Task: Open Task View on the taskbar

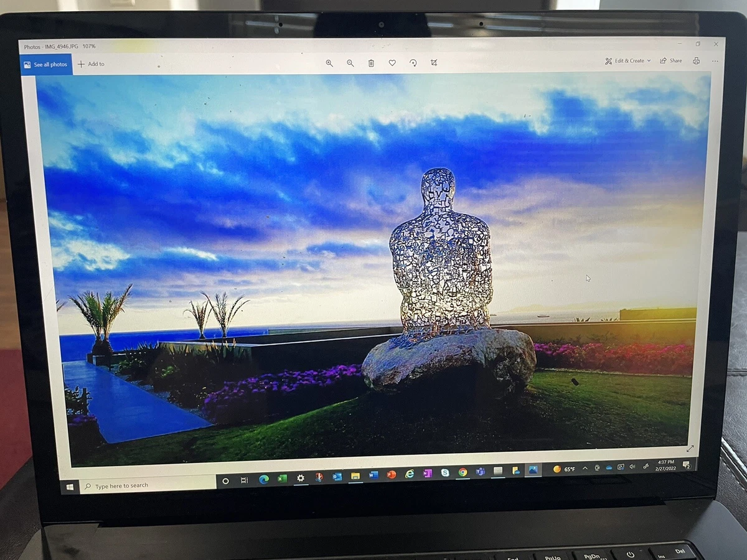Action: click(244, 480)
